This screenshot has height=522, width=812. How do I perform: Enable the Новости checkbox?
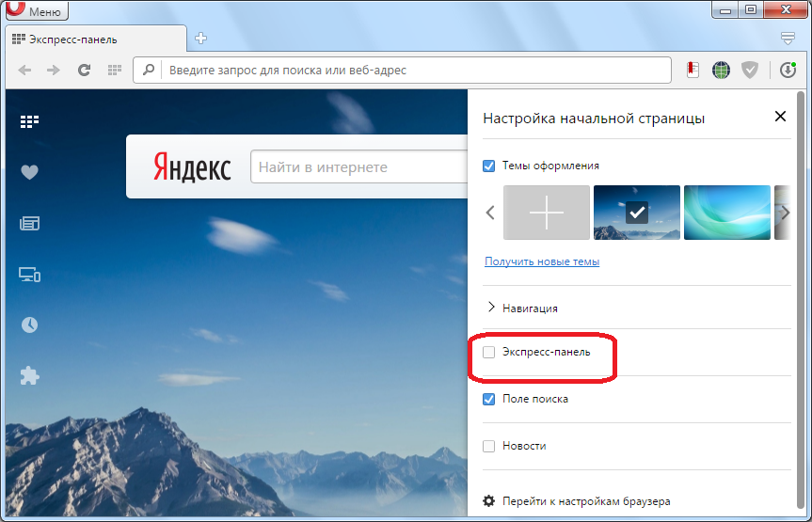[488, 446]
